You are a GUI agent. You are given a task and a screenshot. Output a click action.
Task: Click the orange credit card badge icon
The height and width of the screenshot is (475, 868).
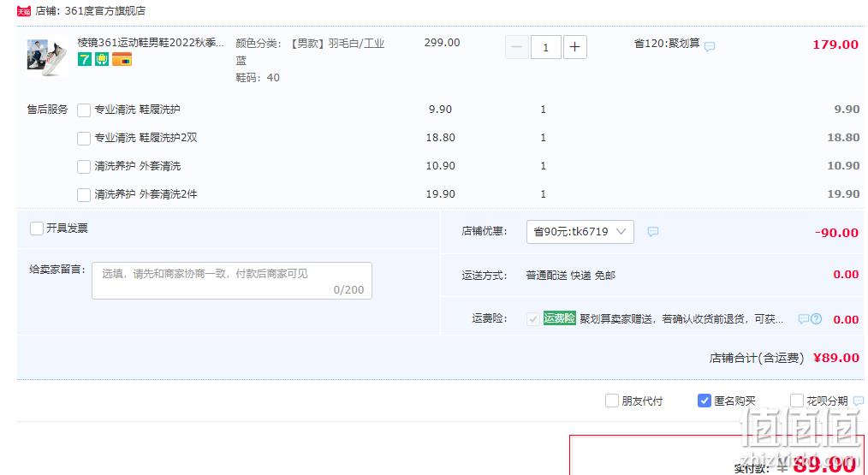click(x=122, y=59)
